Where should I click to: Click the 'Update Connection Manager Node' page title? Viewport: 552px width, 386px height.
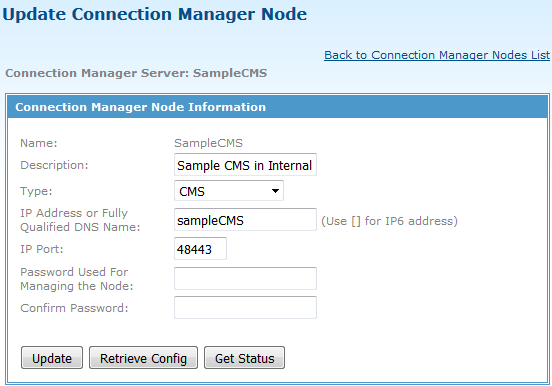tap(155, 14)
